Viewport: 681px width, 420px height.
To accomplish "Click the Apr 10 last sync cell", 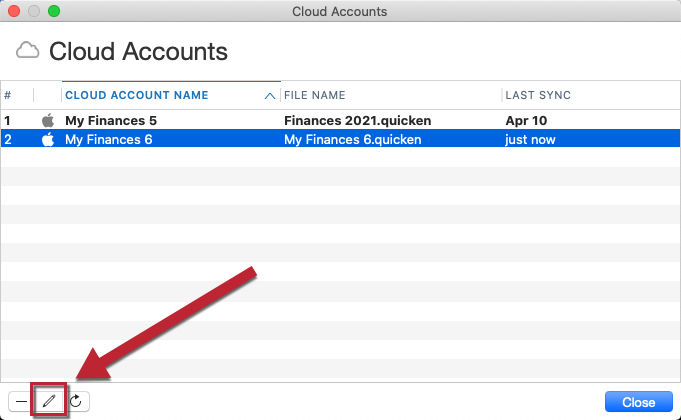I will pos(526,120).
